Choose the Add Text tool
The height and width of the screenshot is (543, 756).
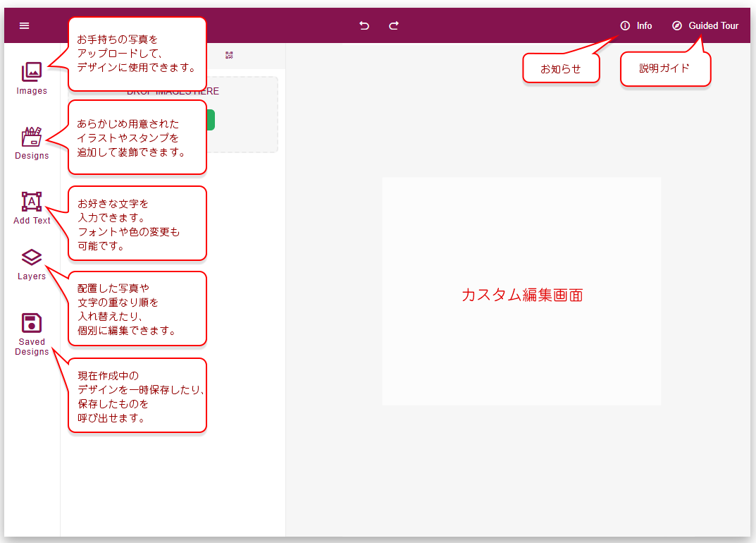(32, 202)
